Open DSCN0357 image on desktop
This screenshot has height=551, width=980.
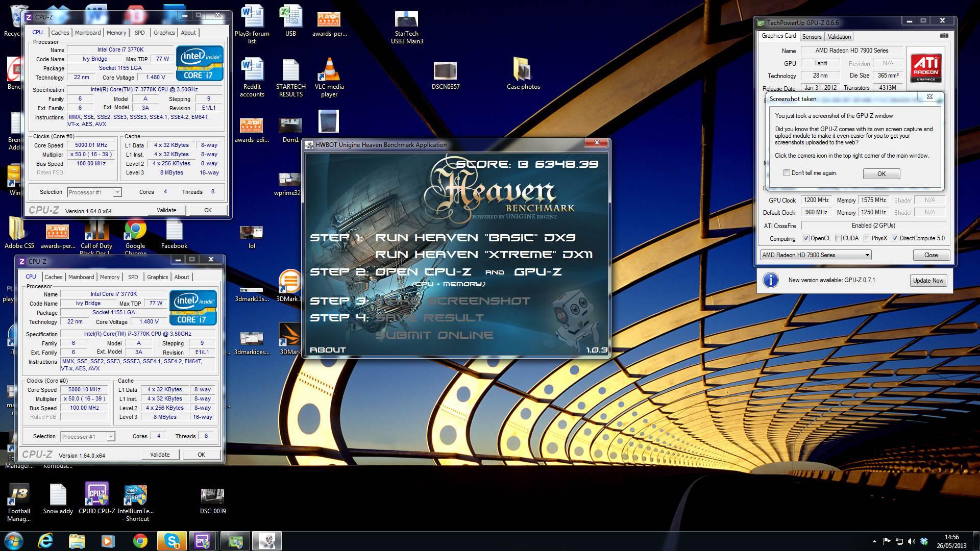coord(446,76)
